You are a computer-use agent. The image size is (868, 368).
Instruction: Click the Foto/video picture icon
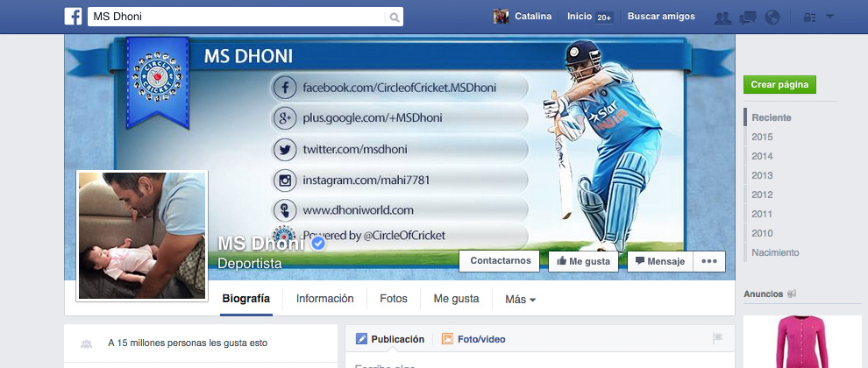coord(447,339)
